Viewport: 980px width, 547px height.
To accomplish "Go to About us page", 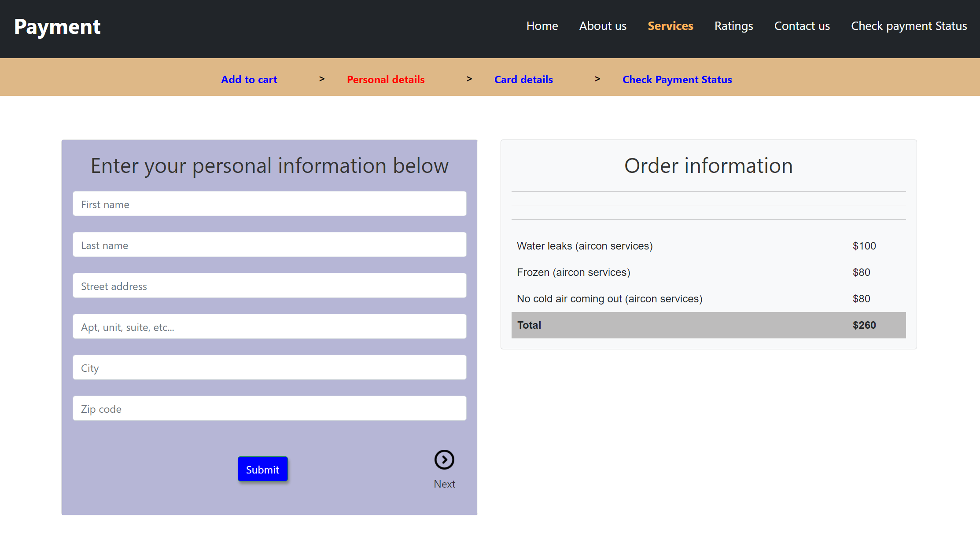I will click(x=603, y=26).
